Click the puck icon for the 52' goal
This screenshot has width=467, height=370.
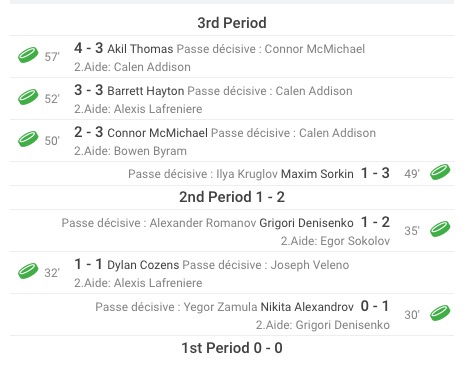coord(28,97)
